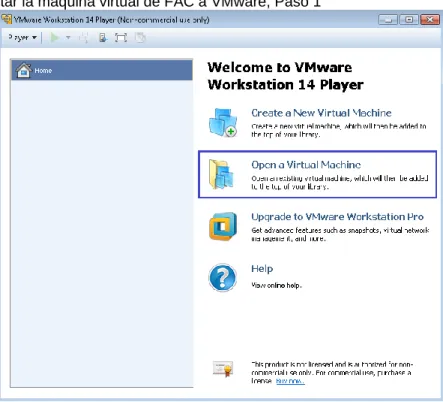Image resolution: width=443 pixels, height=402 pixels.
Task: Enter full screen mode via toolbar icon
Action: (x=121, y=37)
